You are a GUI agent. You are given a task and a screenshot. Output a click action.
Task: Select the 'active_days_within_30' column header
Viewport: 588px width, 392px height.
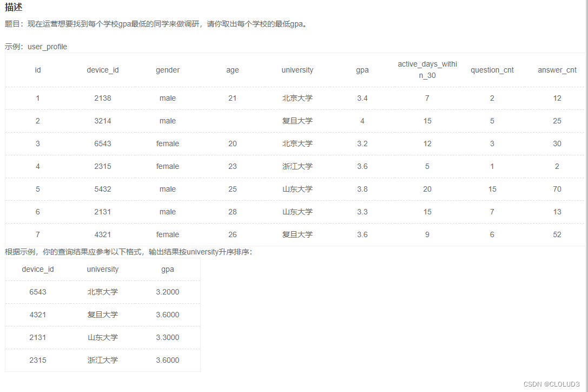tap(427, 69)
